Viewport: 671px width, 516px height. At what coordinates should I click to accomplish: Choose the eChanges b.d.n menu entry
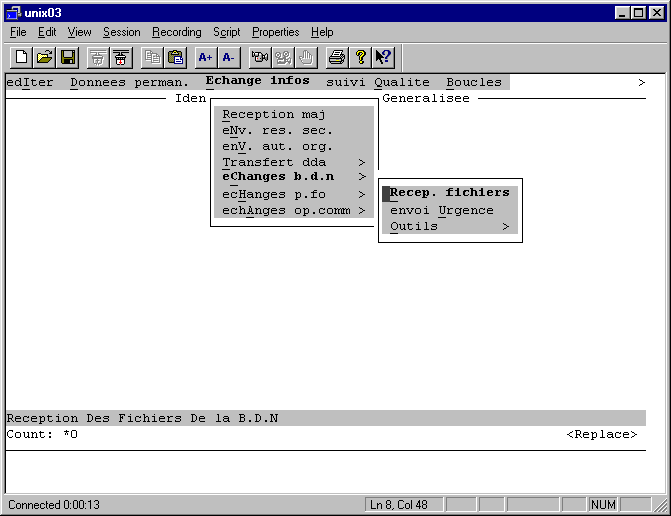[x=294, y=177]
